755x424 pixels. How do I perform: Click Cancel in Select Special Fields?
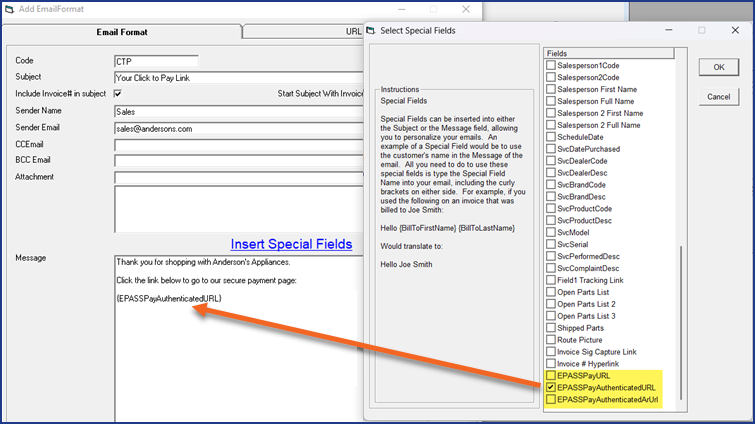coord(718,97)
